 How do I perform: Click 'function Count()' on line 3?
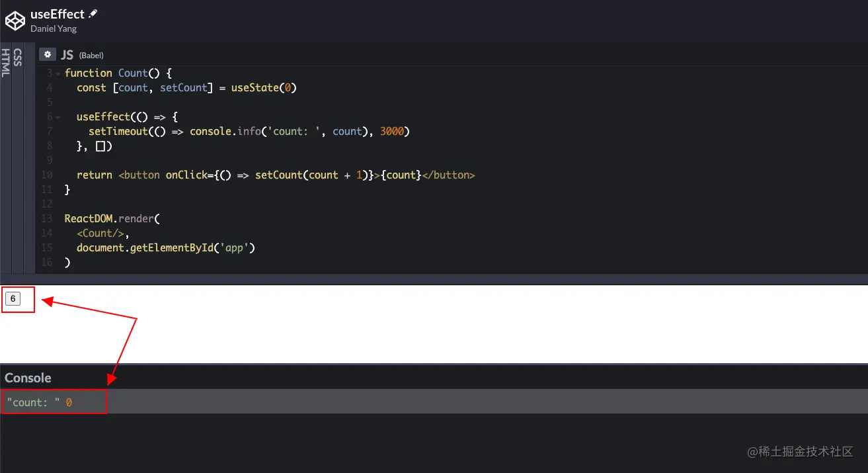pos(112,73)
